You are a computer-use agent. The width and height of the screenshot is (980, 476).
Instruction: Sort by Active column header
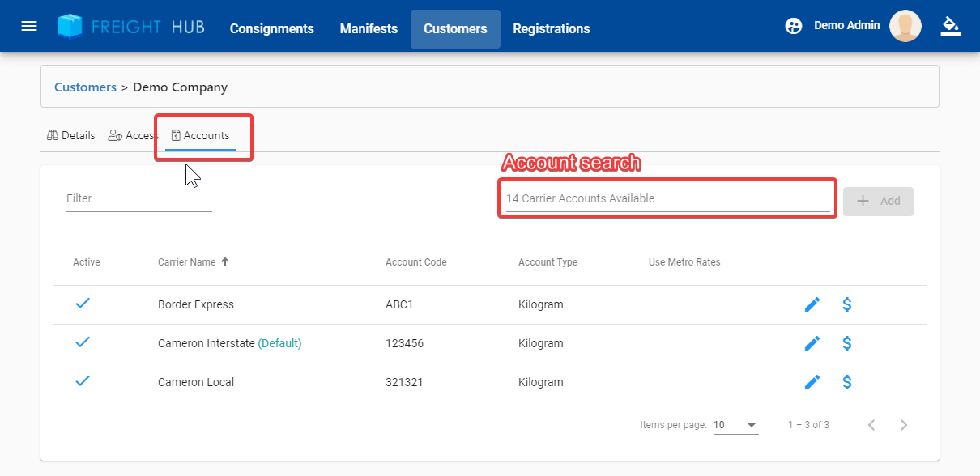tap(87, 262)
